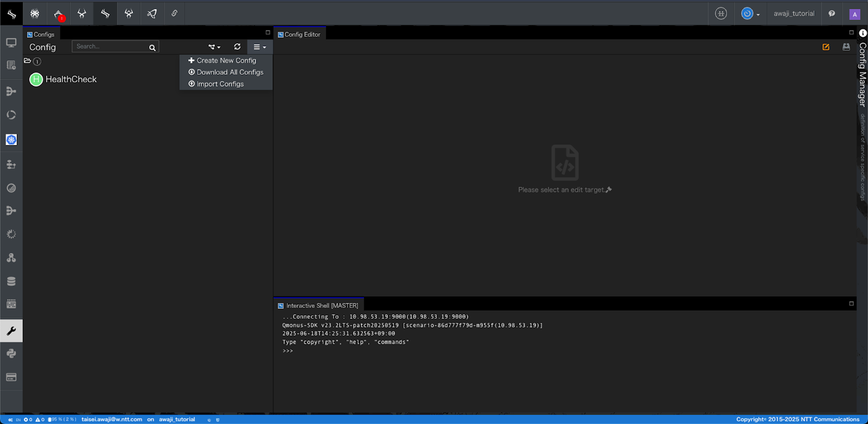Collapse the hamburger menu dropdown
The height and width of the screenshot is (424, 868).
pyautogui.click(x=259, y=47)
